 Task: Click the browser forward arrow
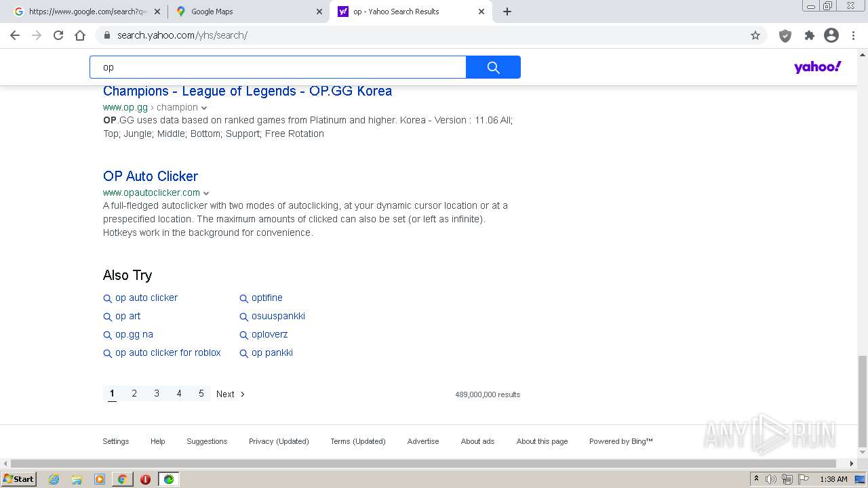pos(37,35)
